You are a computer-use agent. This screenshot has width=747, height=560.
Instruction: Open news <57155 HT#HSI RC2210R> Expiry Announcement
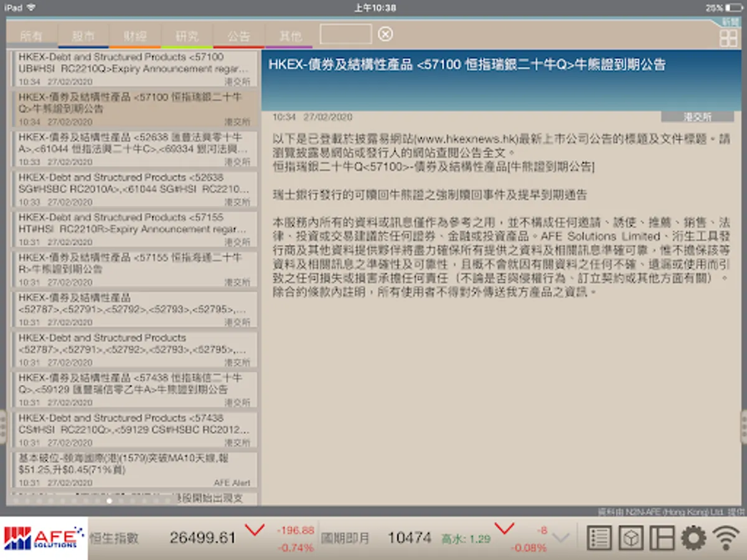(134, 230)
